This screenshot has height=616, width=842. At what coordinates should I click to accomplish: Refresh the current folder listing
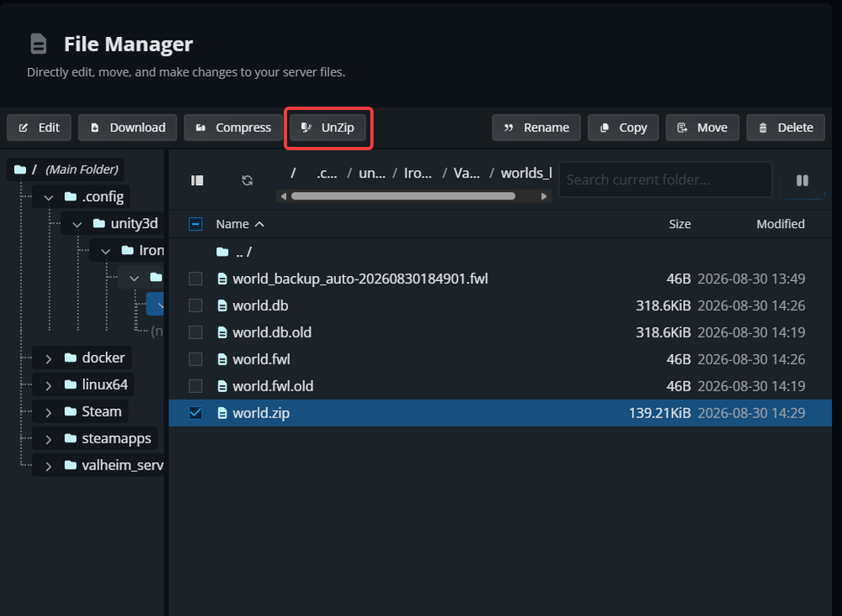tap(247, 180)
